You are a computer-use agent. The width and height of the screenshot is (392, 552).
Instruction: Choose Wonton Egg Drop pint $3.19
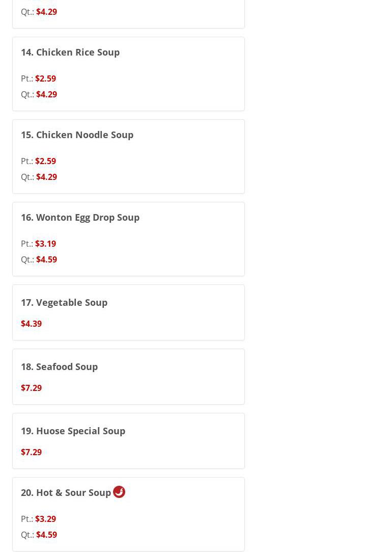(45, 244)
